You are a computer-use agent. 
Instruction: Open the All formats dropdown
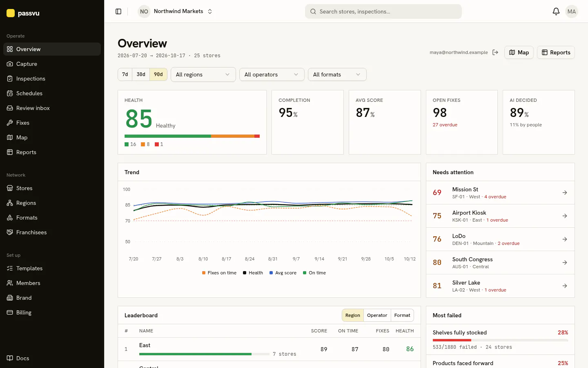337,74
